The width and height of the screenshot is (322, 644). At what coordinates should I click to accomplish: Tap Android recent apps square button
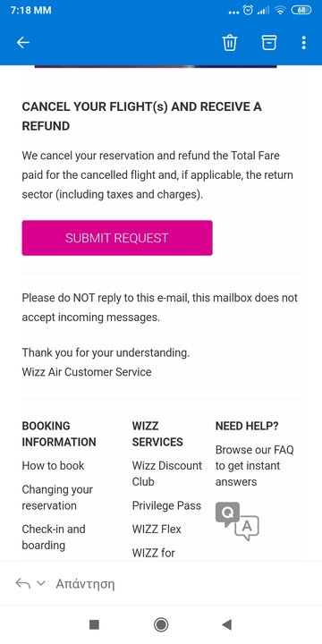click(94, 624)
